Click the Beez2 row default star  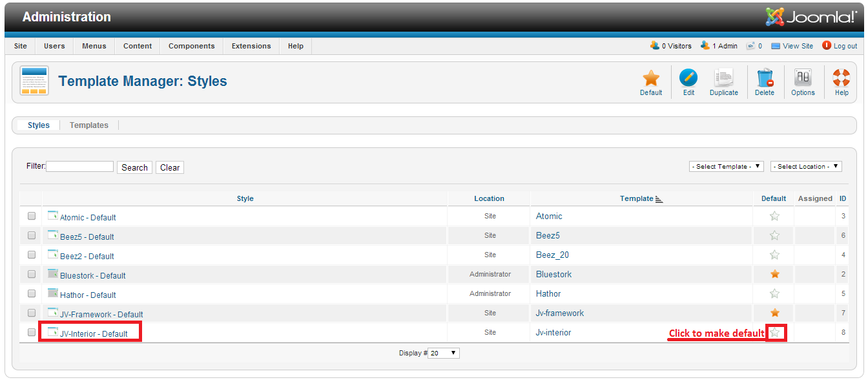click(x=775, y=255)
